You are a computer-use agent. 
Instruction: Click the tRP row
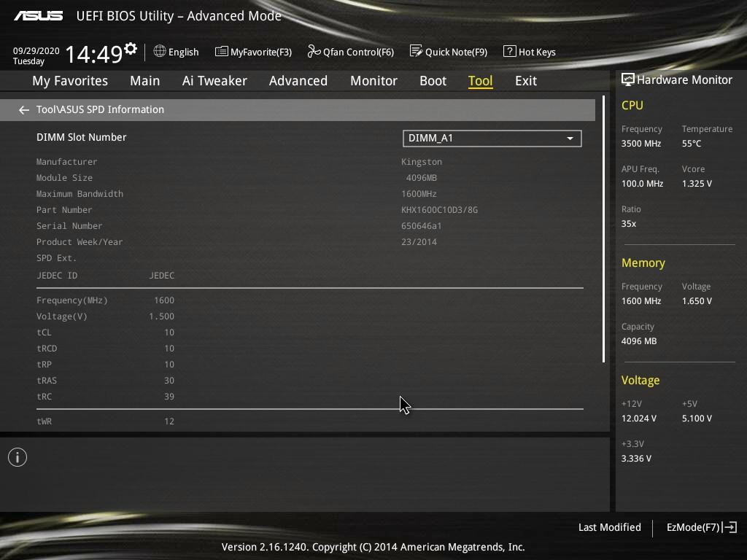(x=105, y=365)
